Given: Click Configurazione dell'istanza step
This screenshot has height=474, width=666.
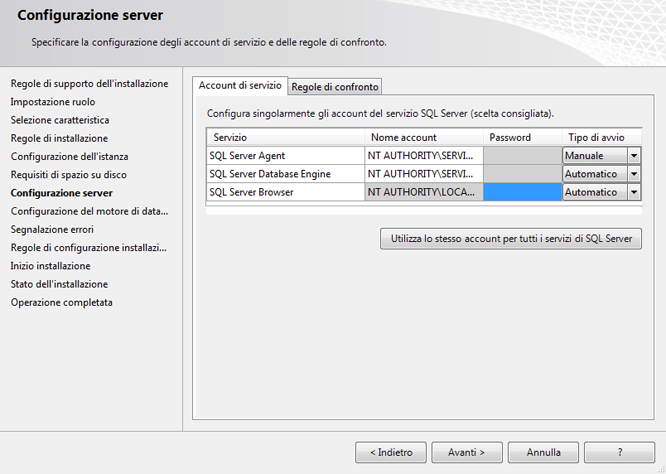Looking at the screenshot, I should [70, 157].
